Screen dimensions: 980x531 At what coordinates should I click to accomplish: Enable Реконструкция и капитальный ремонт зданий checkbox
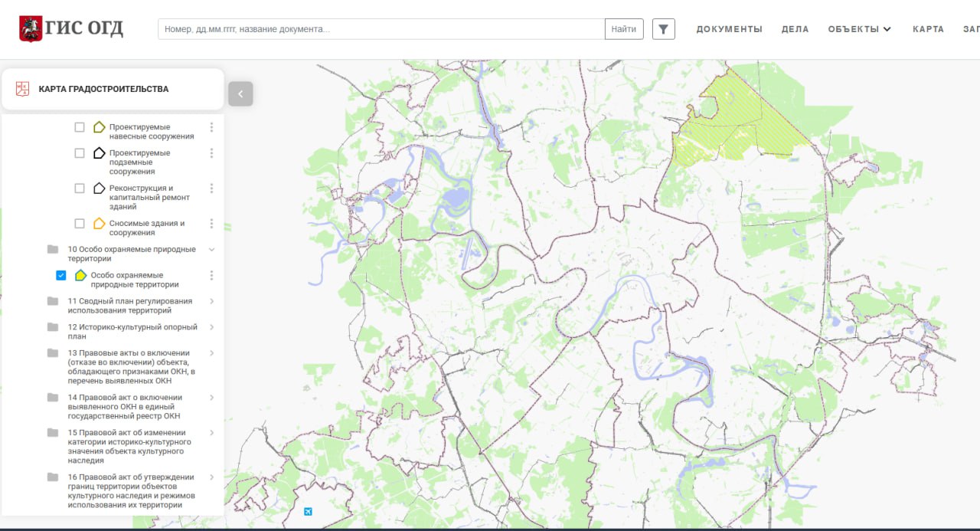(x=80, y=188)
